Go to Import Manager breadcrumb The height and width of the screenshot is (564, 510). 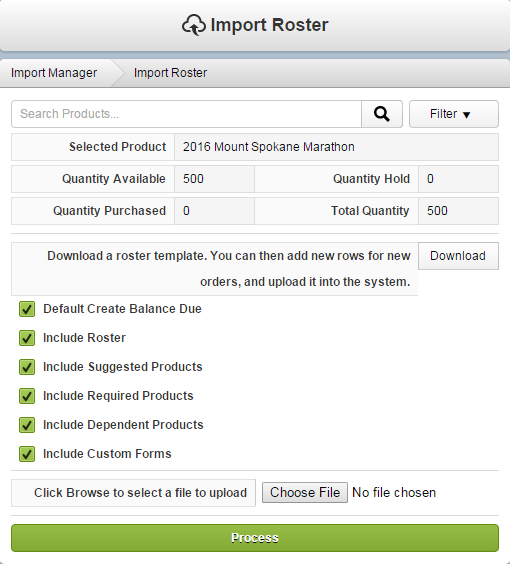tap(54, 73)
